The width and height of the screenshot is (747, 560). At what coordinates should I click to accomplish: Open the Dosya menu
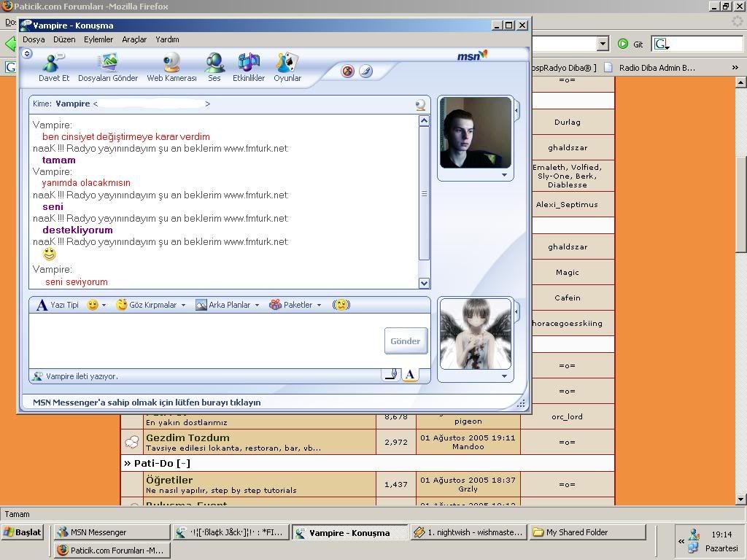pyautogui.click(x=34, y=39)
